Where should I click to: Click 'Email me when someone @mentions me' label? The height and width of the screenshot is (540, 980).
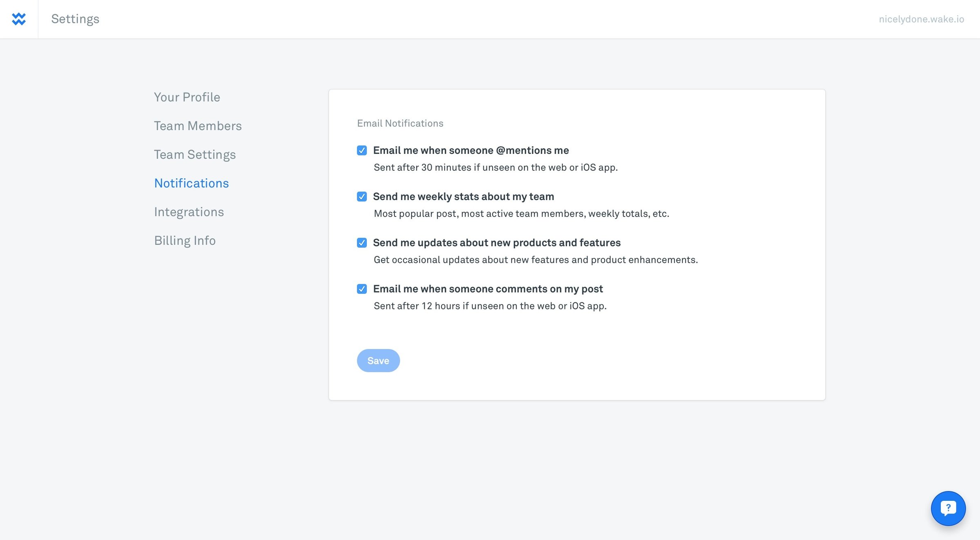coord(471,150)
